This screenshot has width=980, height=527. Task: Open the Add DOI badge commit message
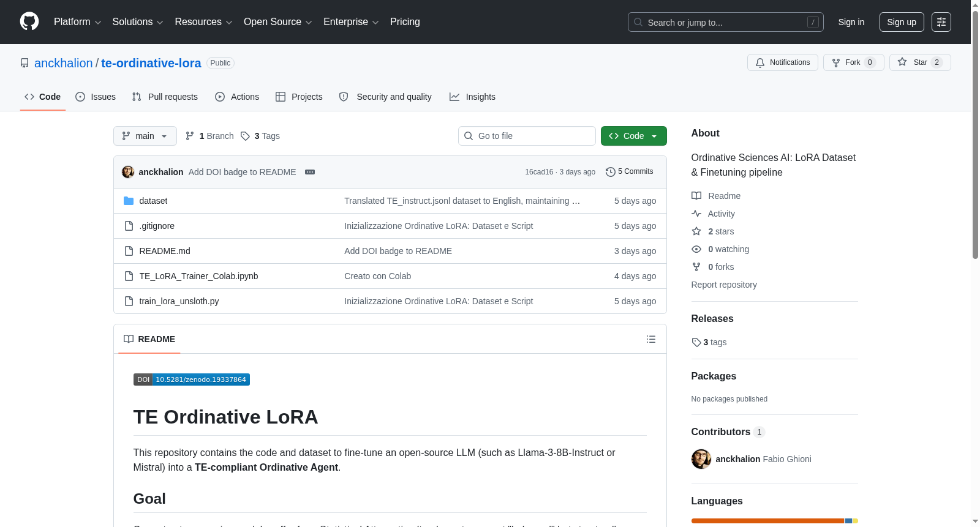[243, 172]
